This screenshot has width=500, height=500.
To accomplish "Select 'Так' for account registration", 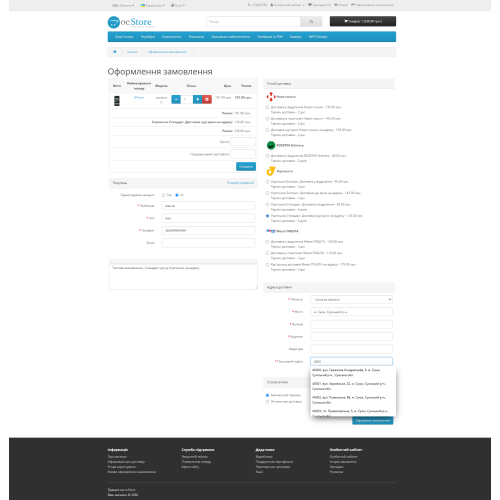I will pos(163,195).
